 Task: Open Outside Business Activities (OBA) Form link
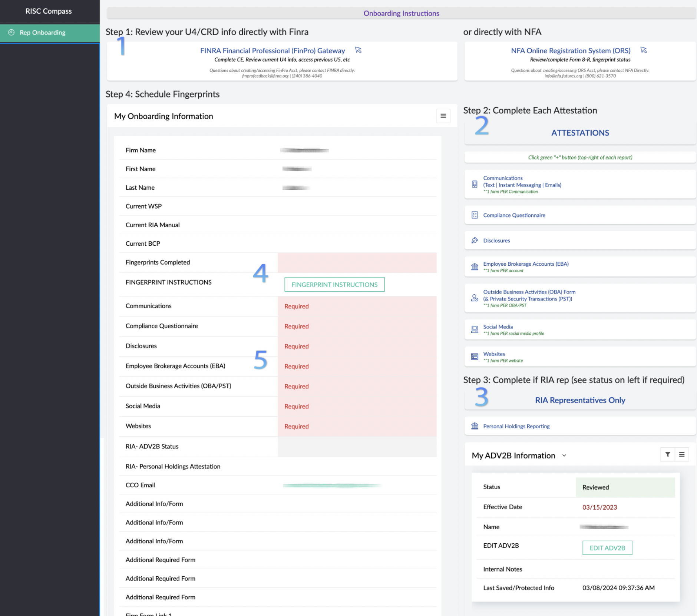[x=529, y=292]
